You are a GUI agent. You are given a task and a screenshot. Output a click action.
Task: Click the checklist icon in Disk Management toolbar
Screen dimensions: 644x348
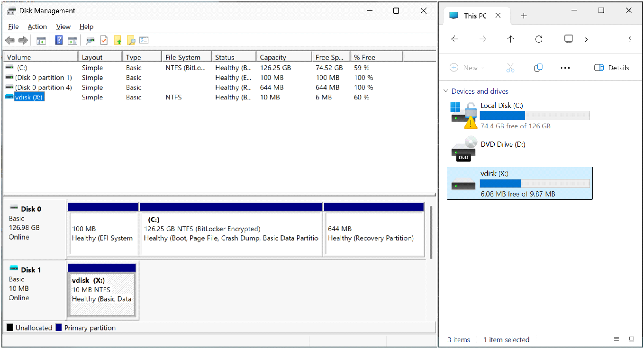click(x=145, y=41)
